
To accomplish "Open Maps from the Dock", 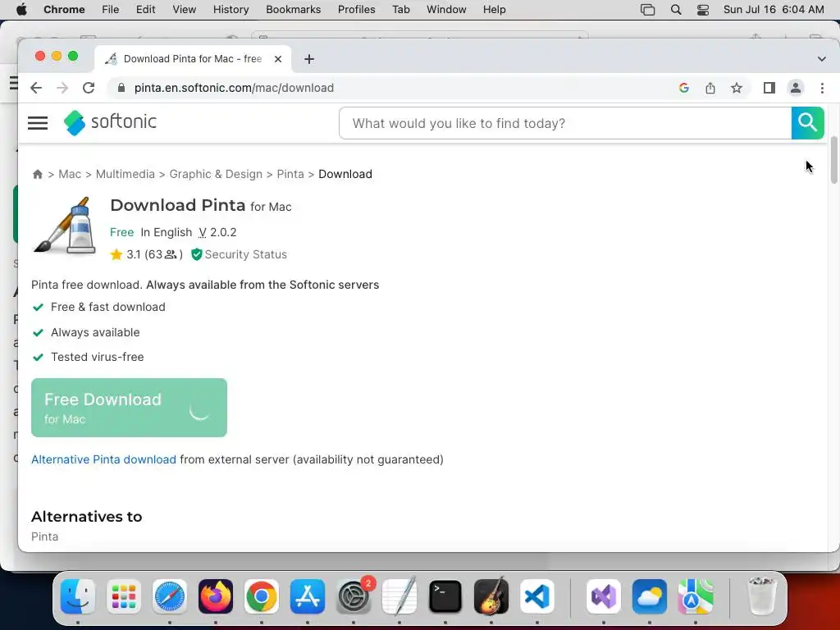I will [x=696, y=596].
